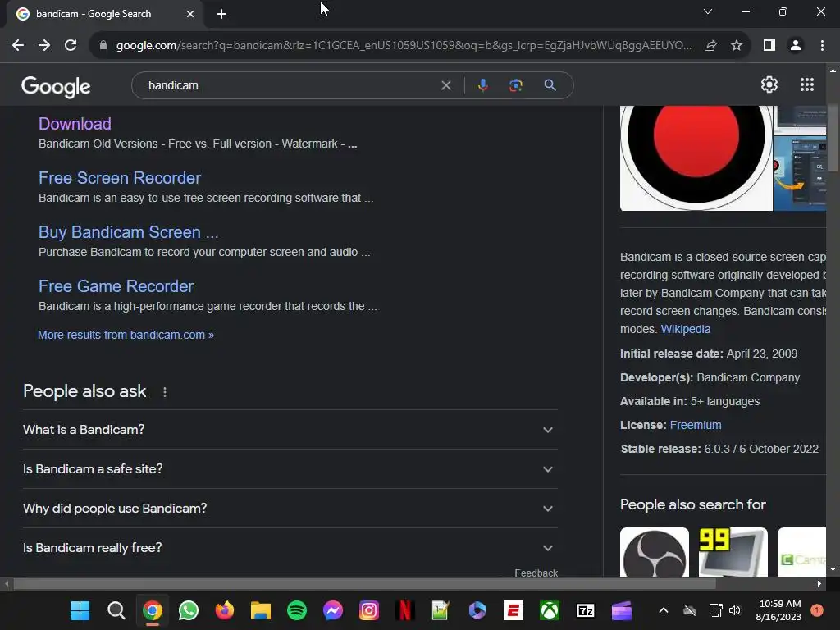Open the Download sitelink
This screenshot has width=840, height=630.
point(75,124)
